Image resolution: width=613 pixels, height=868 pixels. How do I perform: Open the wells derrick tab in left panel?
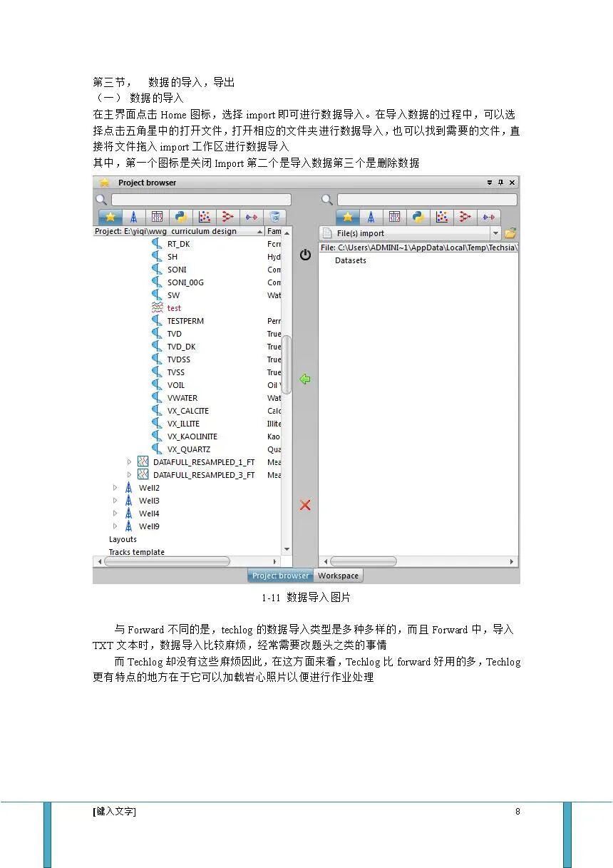coord(134,217)
